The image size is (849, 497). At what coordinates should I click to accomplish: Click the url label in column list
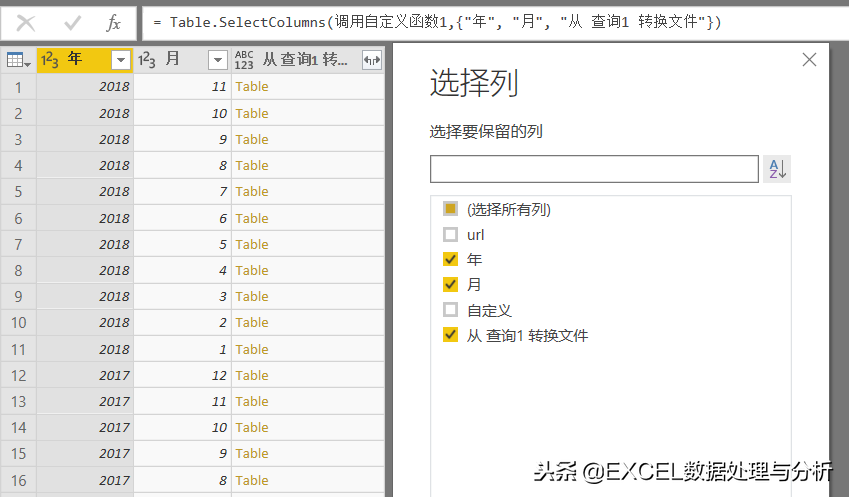[475, 235]
